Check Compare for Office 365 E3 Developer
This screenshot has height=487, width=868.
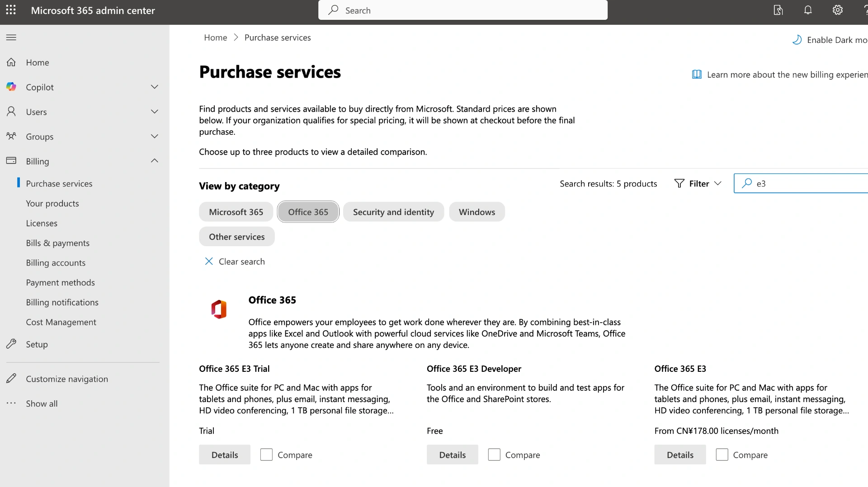coord(494,454)
